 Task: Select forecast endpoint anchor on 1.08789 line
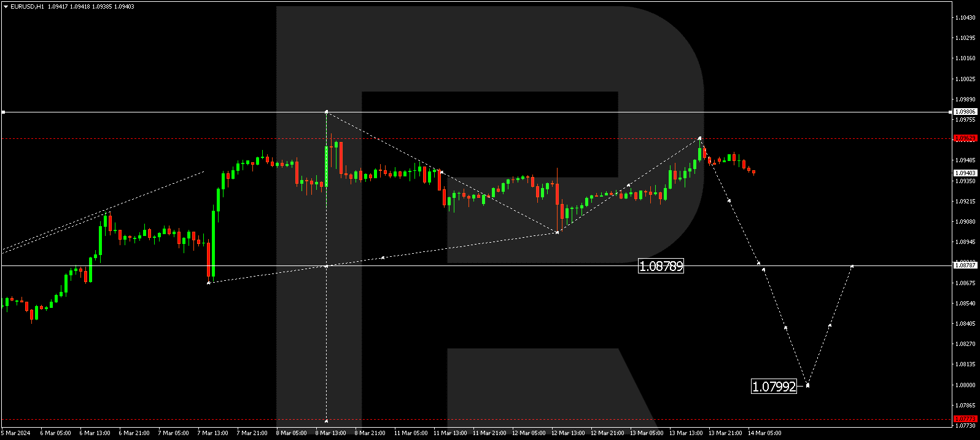852,265
